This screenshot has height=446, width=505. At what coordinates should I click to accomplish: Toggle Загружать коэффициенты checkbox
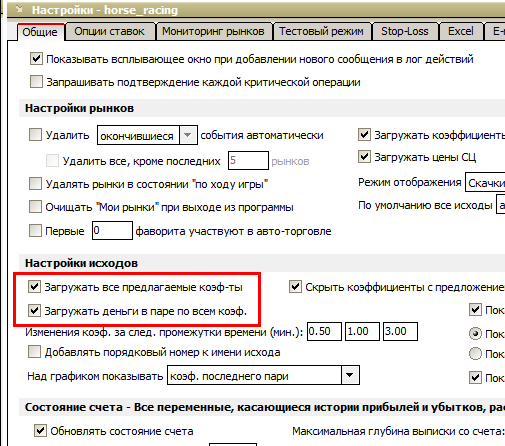point(364,135)
